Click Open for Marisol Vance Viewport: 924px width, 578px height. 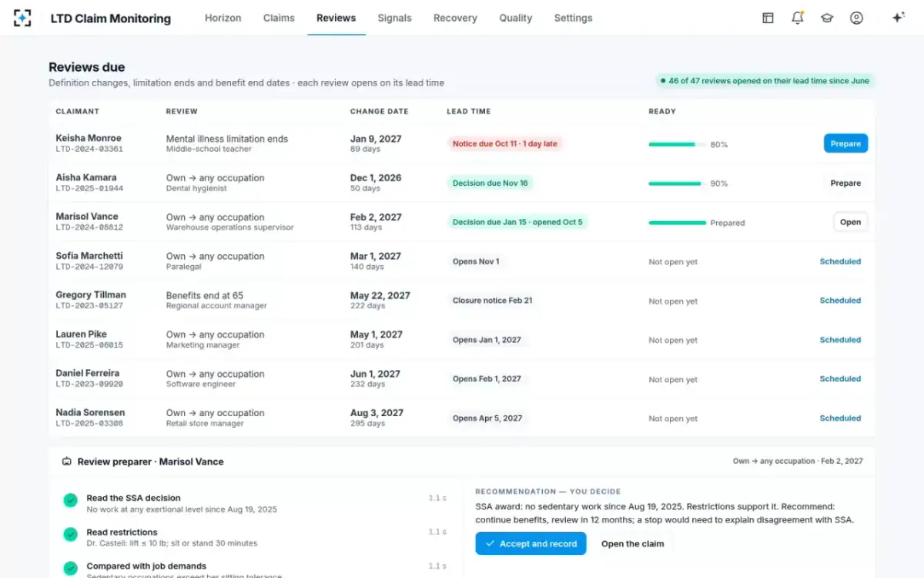[x=850, y=222]
